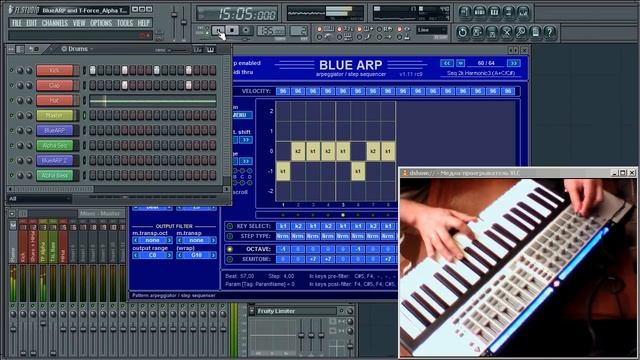Click the fourth icon in the upper shortcut row
This screenshot has width=640, height=360.
coord(509,12)
